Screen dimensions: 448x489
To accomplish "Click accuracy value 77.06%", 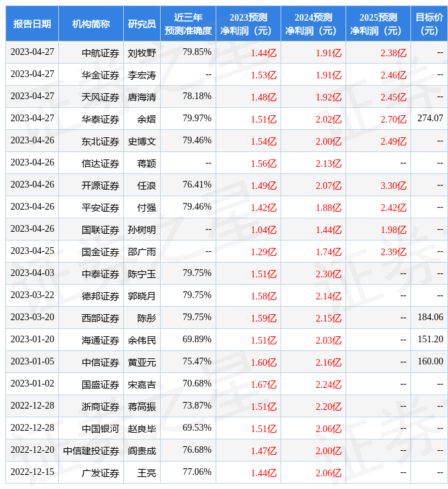I will point(197,472).
